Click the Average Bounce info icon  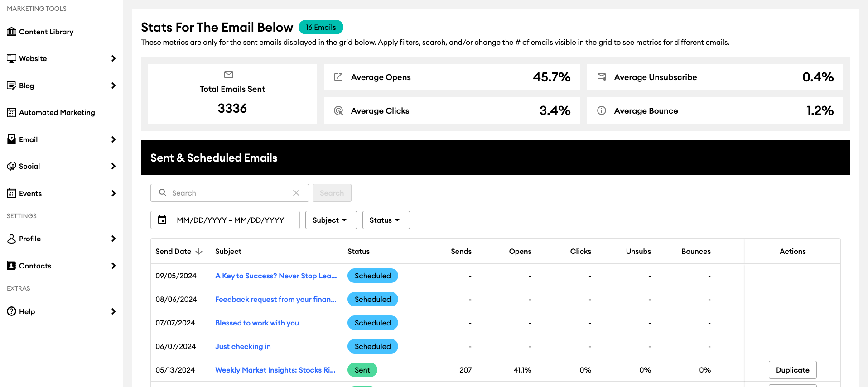(x=602, y=111)
